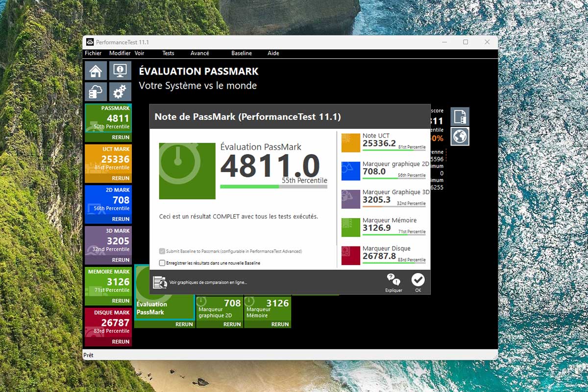This screenshot has width=588, height=392.
Task: Click the 25336.2 UCT score value
Action: [379, 144]
